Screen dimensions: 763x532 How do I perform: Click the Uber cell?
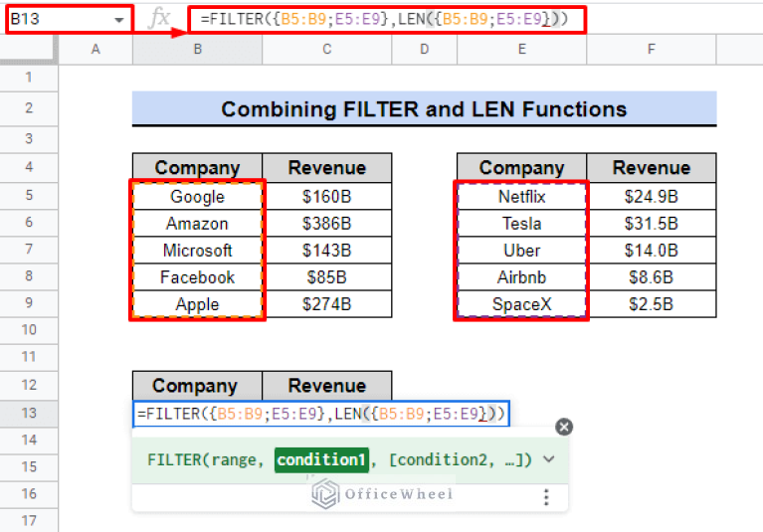522,251
